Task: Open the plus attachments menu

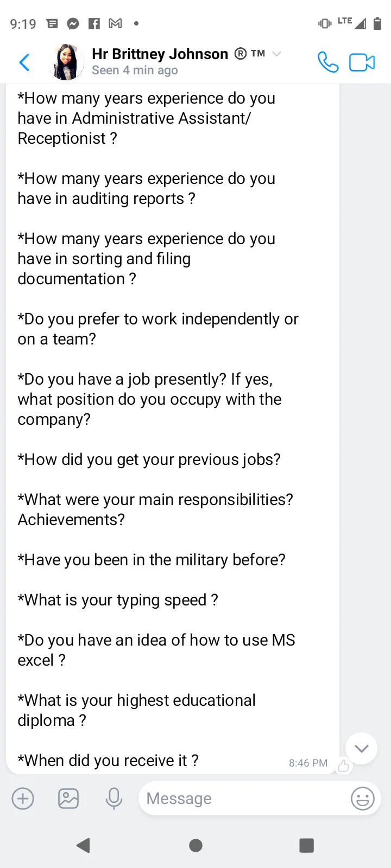Action: click(23, 799)
